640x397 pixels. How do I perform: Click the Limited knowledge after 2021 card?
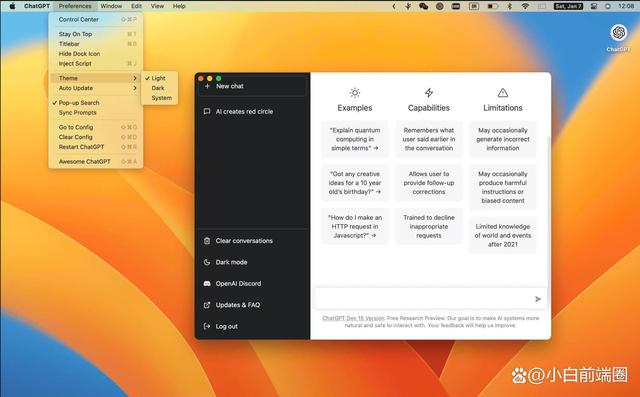tap(503, 235)
